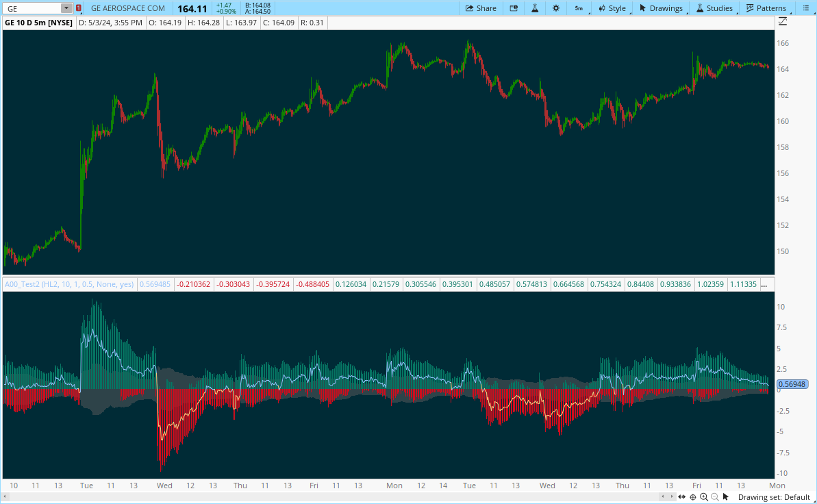Click the Share button
Screen dimensions: 817x504
pyautogui.click(x=480, y=8)
